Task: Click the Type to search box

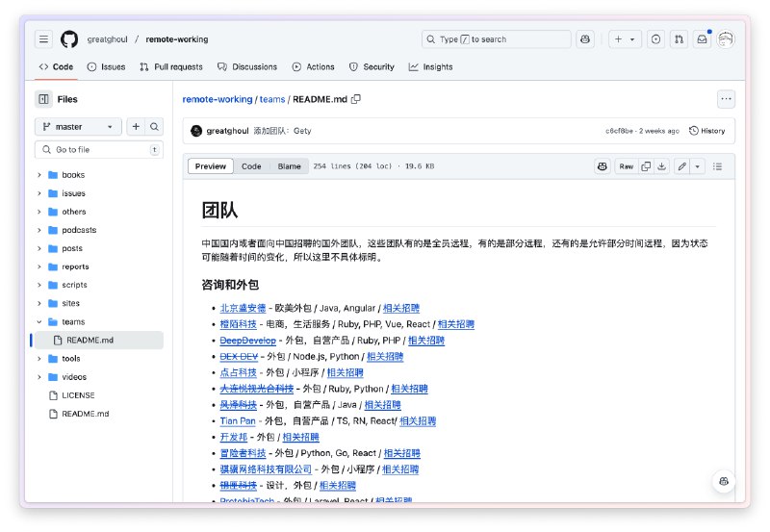Action: click(x=496, y=39)
